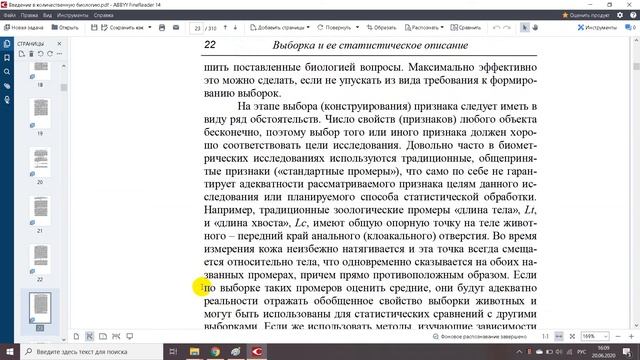
Task: Toggle one-page view mode icon
Action: 76,336
